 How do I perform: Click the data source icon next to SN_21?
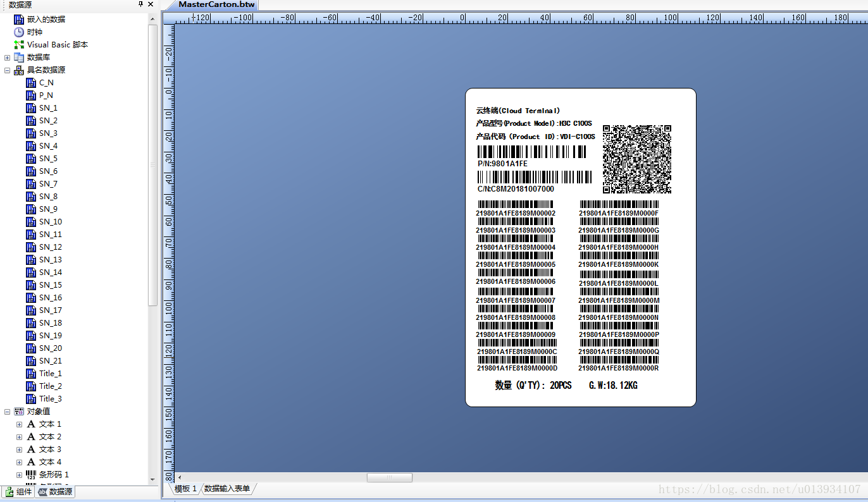pos(31,361)
